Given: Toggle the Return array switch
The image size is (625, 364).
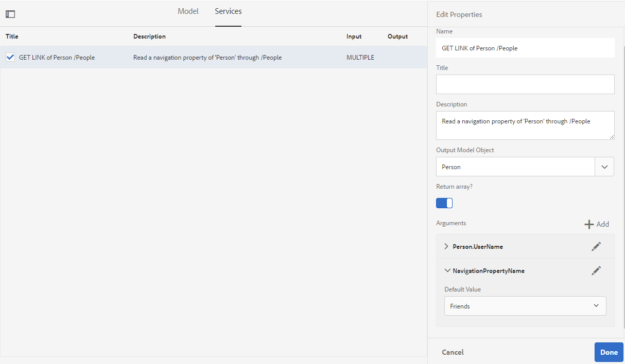Looking at the screenshot, I should point(444,203).
